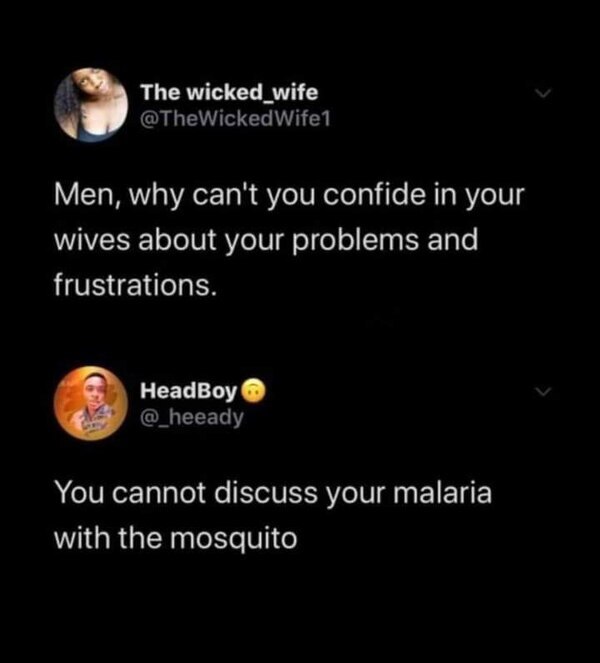The image size is (600, 663).
Task: Click the upside-down face emoji beside HeadBoy
Action: coord(253,390)
